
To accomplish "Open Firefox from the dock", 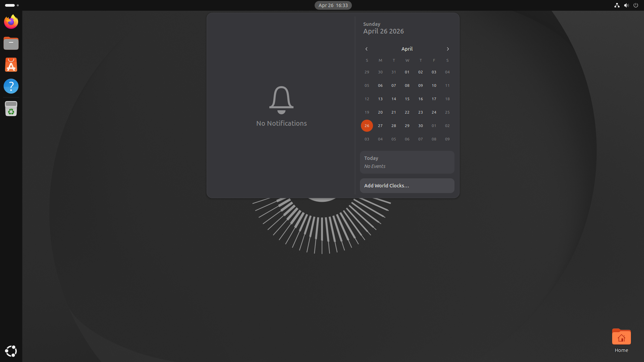I will (x=11, y=22).
